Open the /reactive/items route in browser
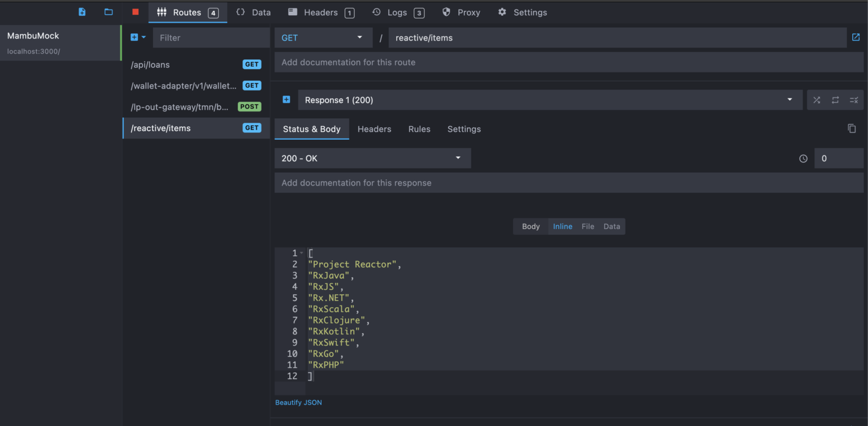 pos(856,37)
